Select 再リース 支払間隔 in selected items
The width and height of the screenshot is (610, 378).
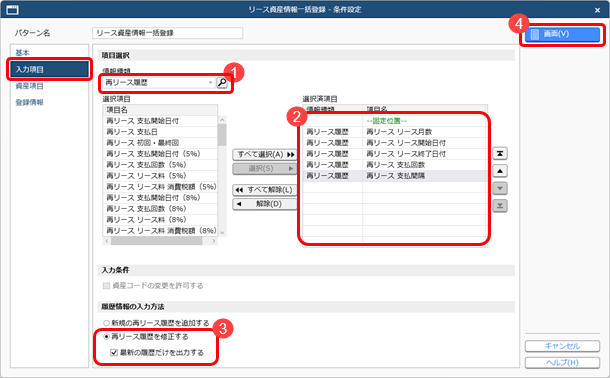click(x=395, y=176)
